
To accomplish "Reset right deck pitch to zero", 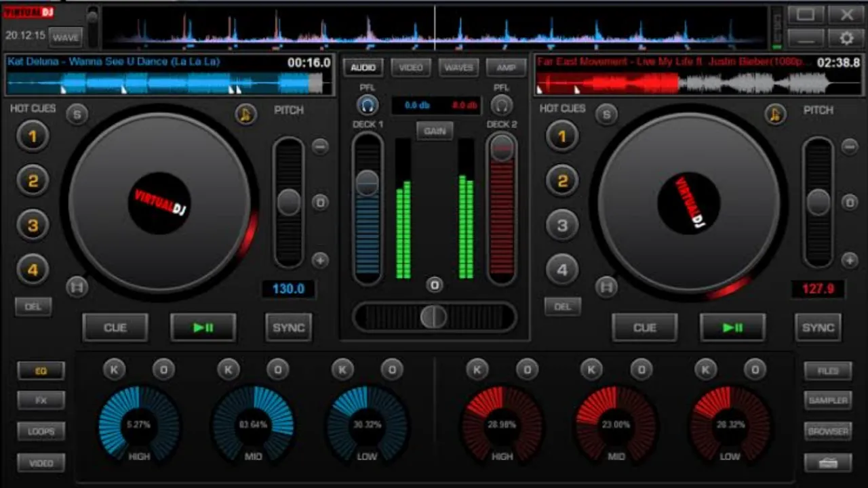I will [850, 202].
